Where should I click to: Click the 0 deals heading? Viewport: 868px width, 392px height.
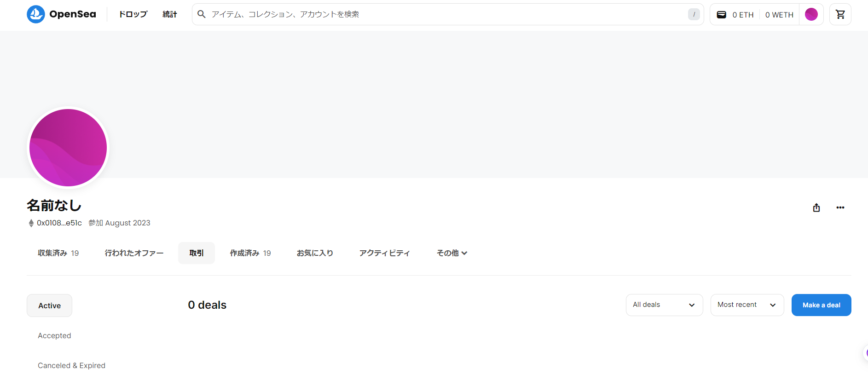(207, 305)
